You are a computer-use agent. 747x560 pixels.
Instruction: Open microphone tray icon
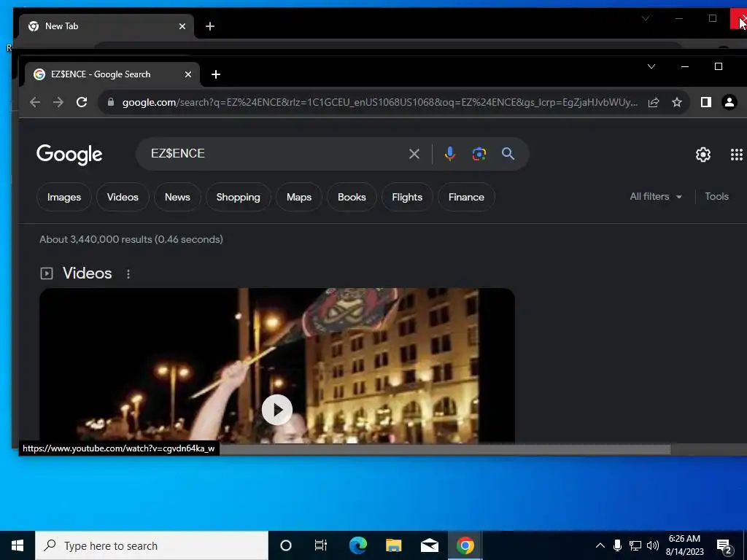point(617,545)
